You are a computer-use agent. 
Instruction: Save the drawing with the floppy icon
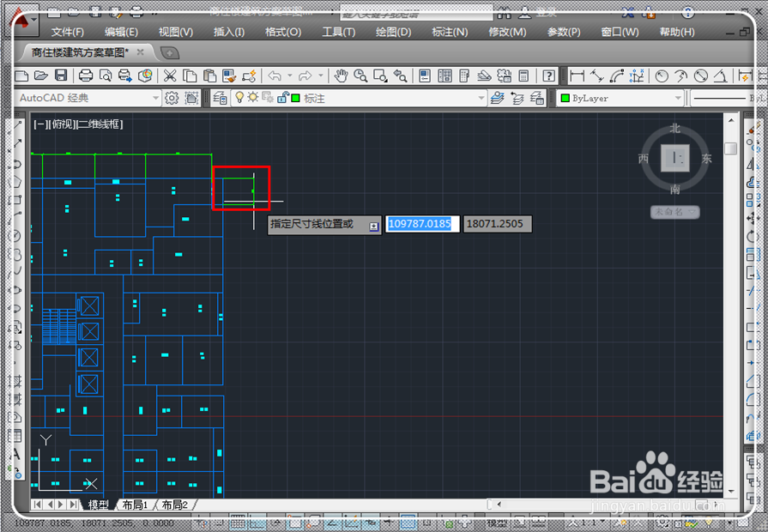click(x=61, y=76)
